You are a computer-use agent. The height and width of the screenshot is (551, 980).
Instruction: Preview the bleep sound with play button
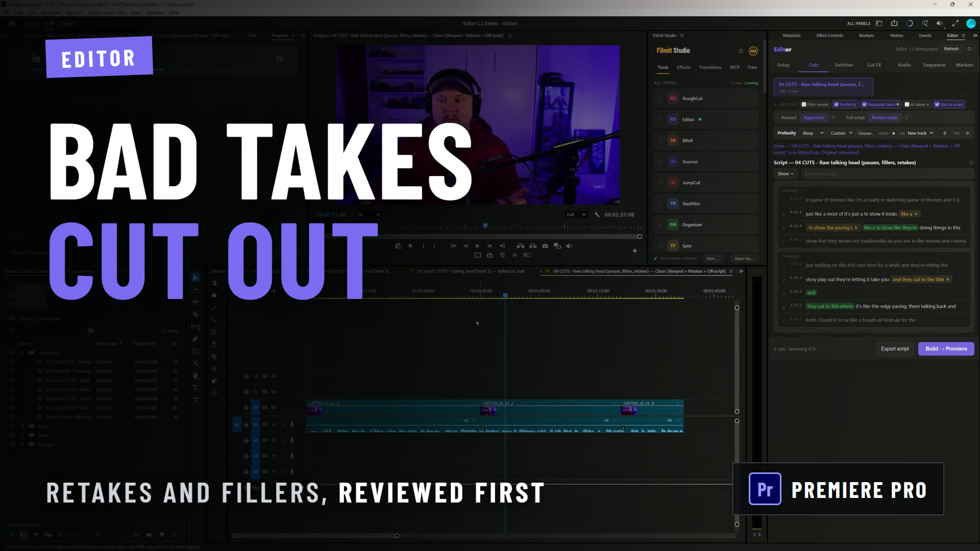click(894, 133)
